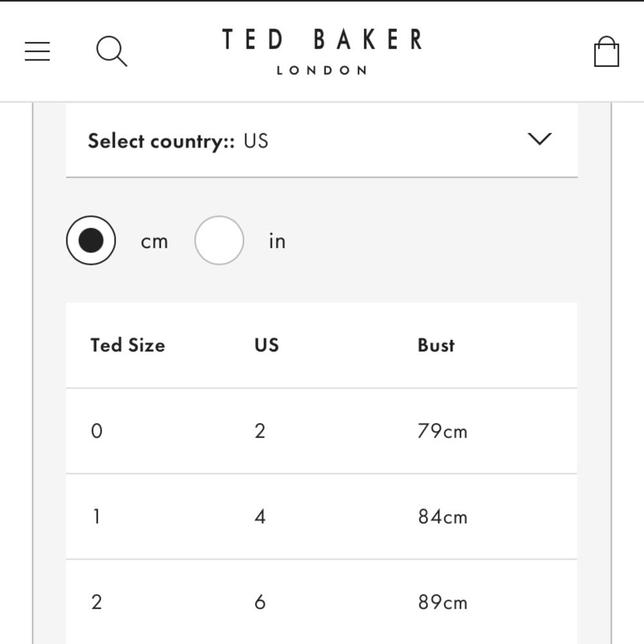Select the 79cm bust cell
This screenshot has width=644, height=644.
pos(442,431)
